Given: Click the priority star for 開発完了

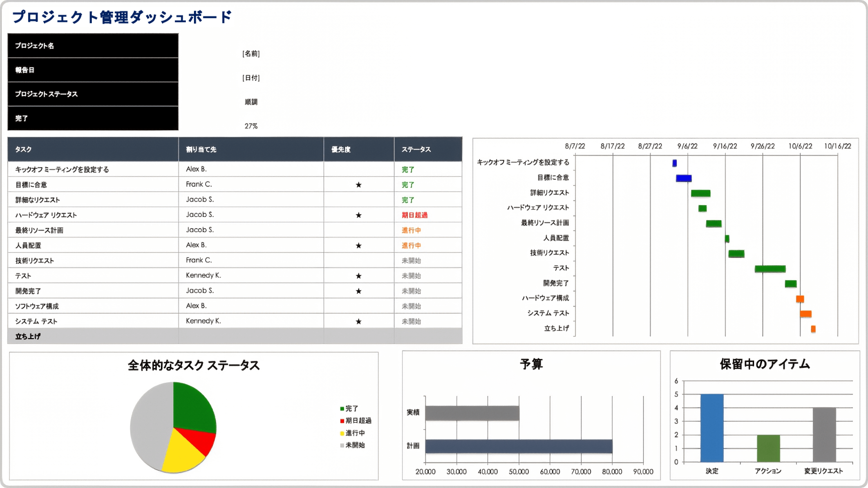Looking at the screenshot, I should [359, 291].
